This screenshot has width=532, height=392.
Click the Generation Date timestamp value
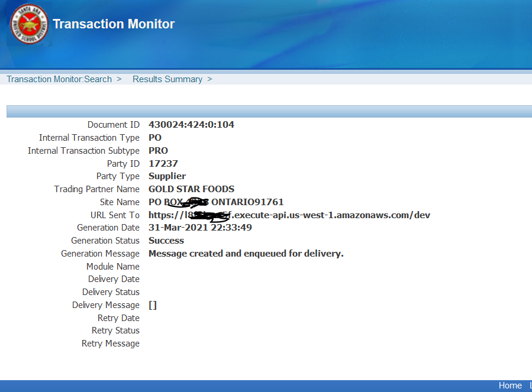[200, 228]
